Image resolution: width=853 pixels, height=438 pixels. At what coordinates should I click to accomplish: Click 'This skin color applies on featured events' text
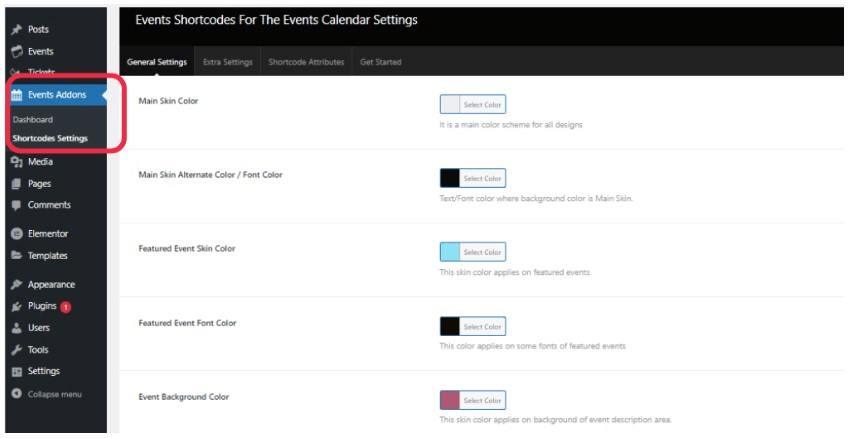[x=515, y=272]
